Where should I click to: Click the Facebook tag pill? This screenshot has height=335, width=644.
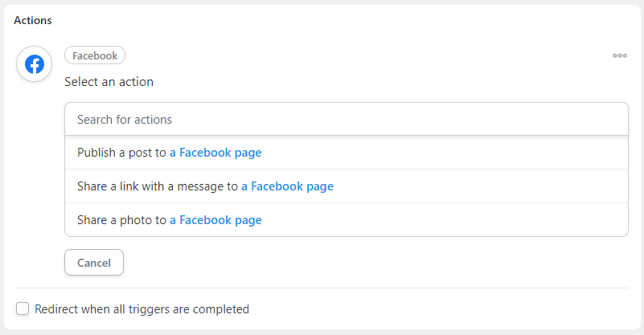pos(95,55)
